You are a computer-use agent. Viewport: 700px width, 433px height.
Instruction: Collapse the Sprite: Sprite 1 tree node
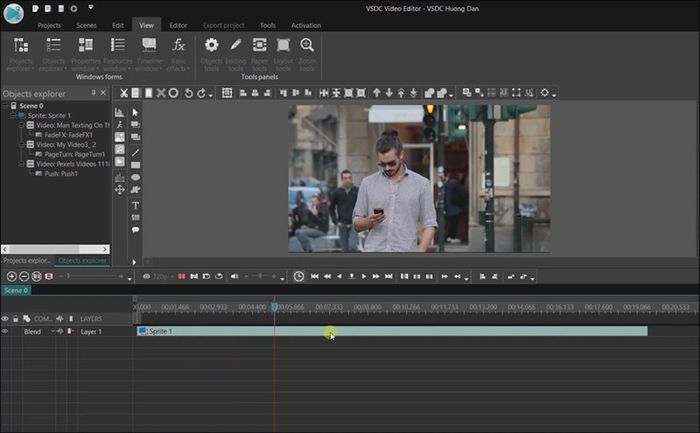click(14, 115)
